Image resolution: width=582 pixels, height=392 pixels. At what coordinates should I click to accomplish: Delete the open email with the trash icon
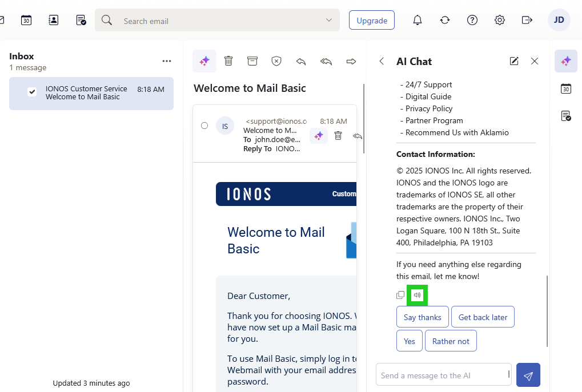point(228,60)
